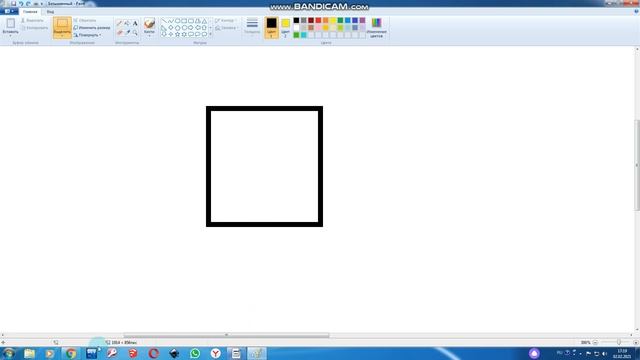Open the Толщина line thickness dropdown

click(252, 27)
